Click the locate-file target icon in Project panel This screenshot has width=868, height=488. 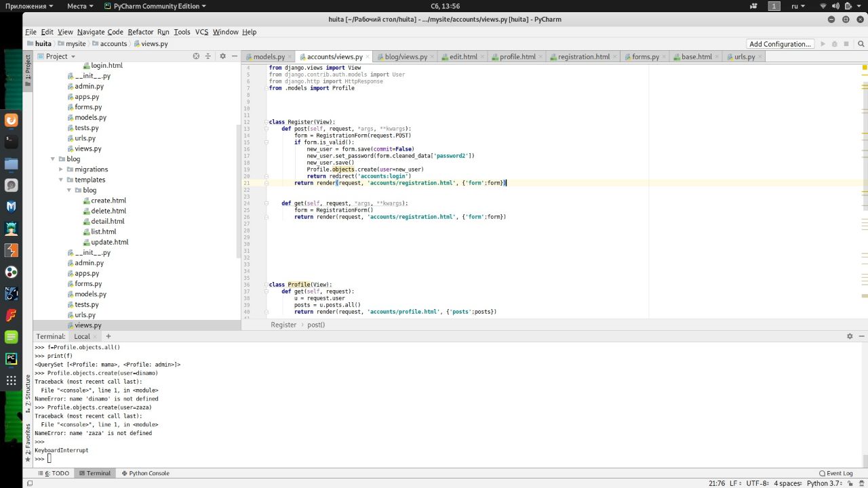196,56
